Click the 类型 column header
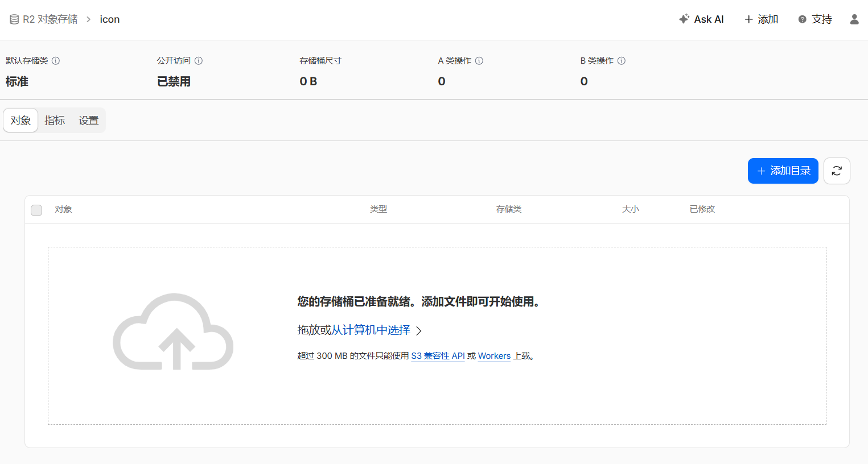868x464 pixels. [x=379, y=209]
